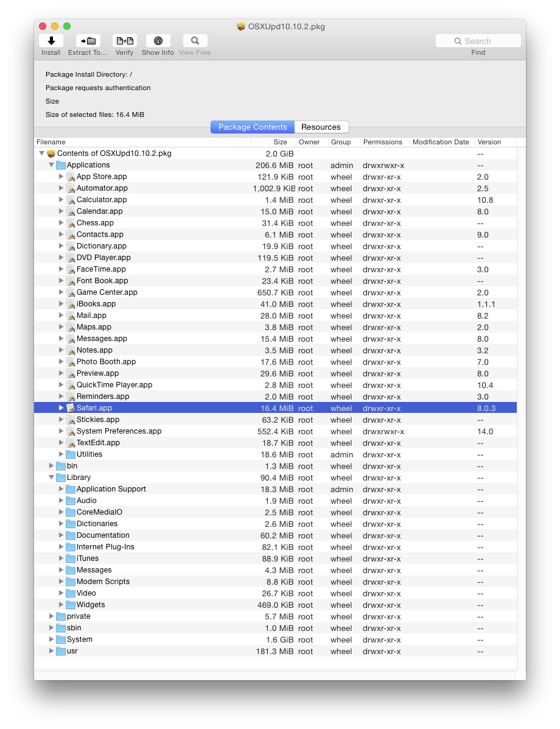Viewport: 560px width, 729px height.
Task: Sort by the Group column header
Action: (344, 143)
